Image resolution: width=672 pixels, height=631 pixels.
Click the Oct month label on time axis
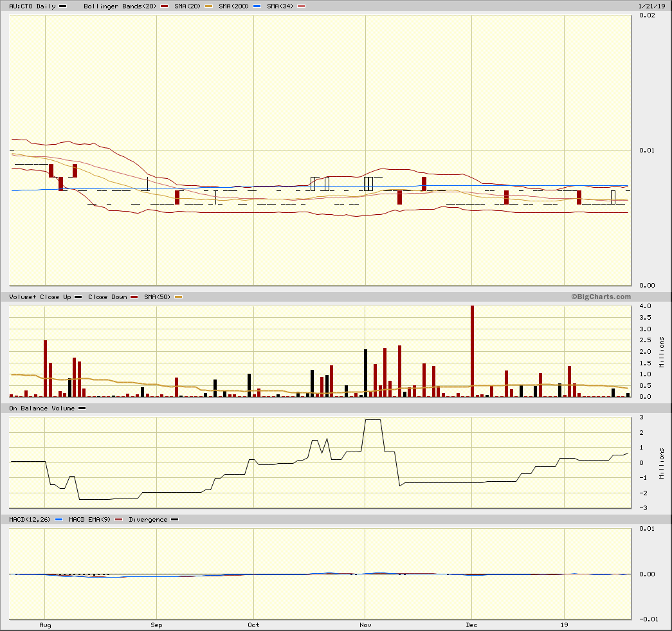(254, 625)
